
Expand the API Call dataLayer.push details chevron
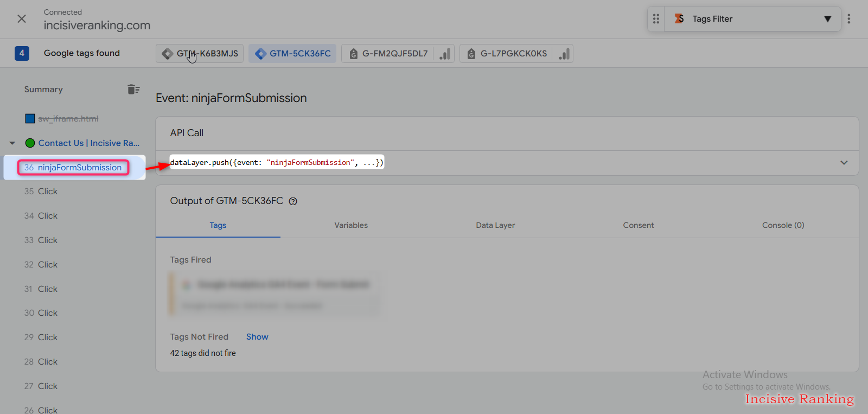pyautogui.click(x=844, y=163)
